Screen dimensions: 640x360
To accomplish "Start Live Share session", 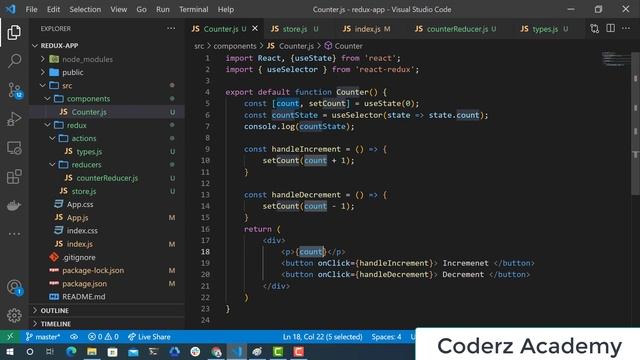I will pos(149,337).
